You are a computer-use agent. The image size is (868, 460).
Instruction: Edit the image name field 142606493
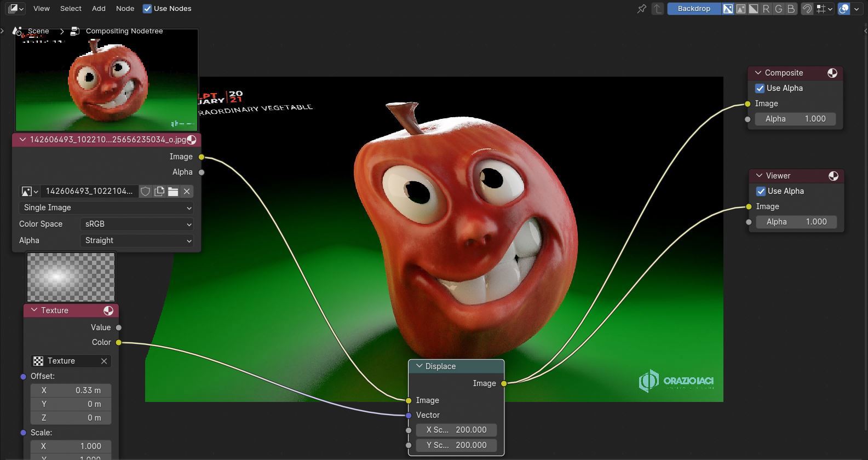89,191
